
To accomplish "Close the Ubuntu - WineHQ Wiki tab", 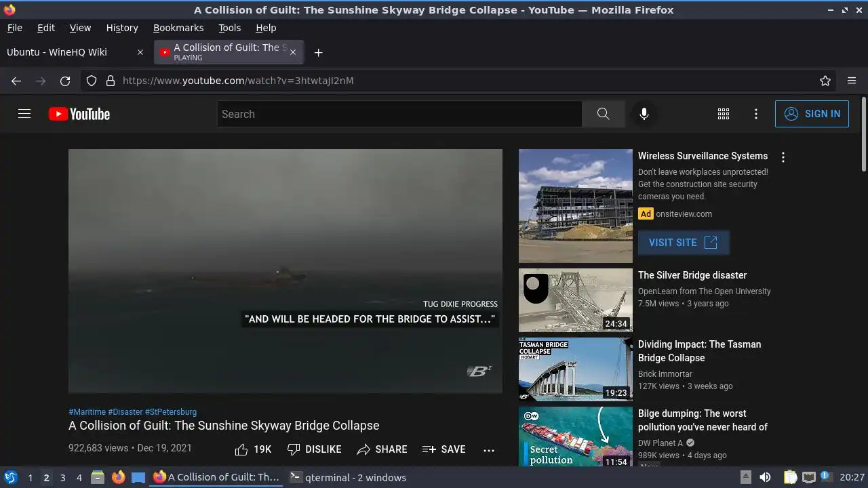I will tap(140, 52).
